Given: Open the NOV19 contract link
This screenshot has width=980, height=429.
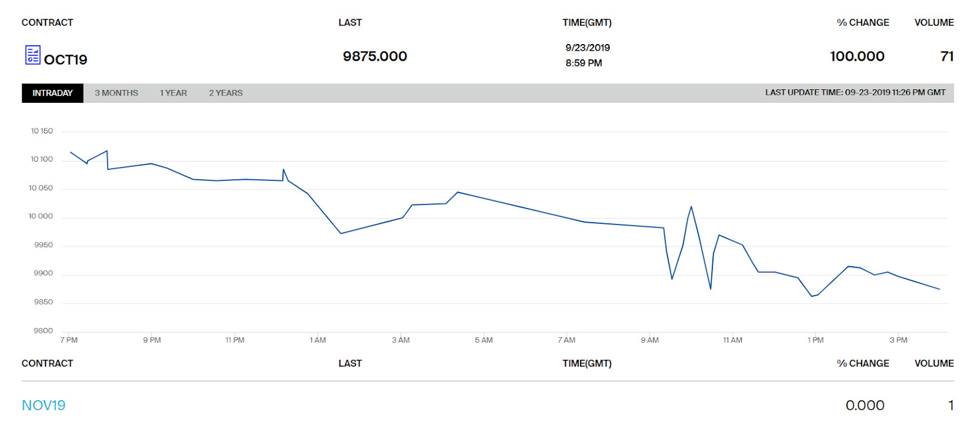Looking at the screenshot, I should tap(43, 405).
